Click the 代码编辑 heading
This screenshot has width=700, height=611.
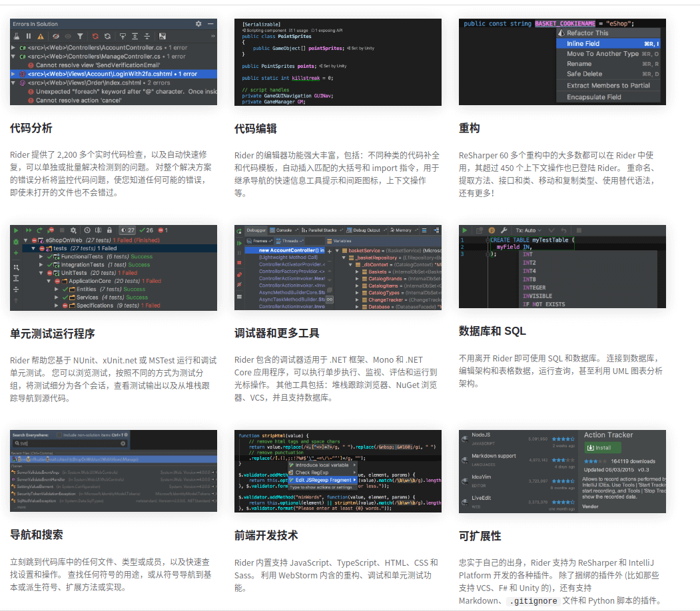click(x=255, y=129)
